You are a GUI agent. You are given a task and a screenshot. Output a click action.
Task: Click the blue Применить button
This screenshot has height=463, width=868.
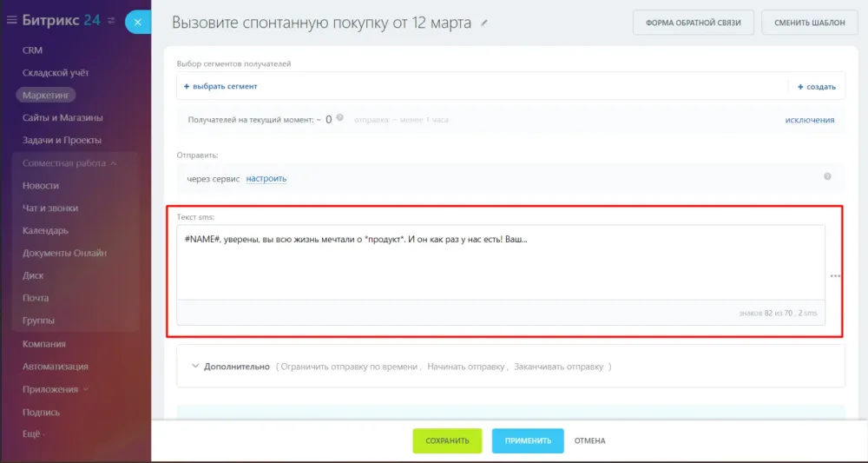pyautogui.click(x=528, y=440)
